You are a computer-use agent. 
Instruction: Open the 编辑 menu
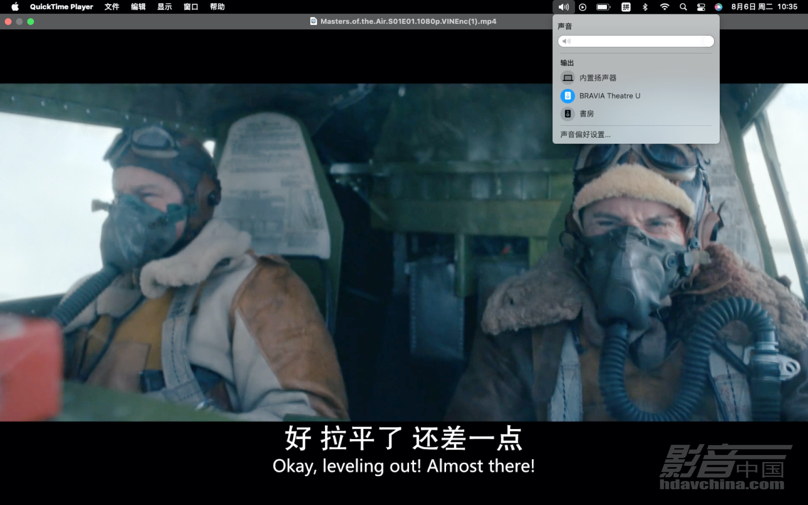[x=138, y=7]
